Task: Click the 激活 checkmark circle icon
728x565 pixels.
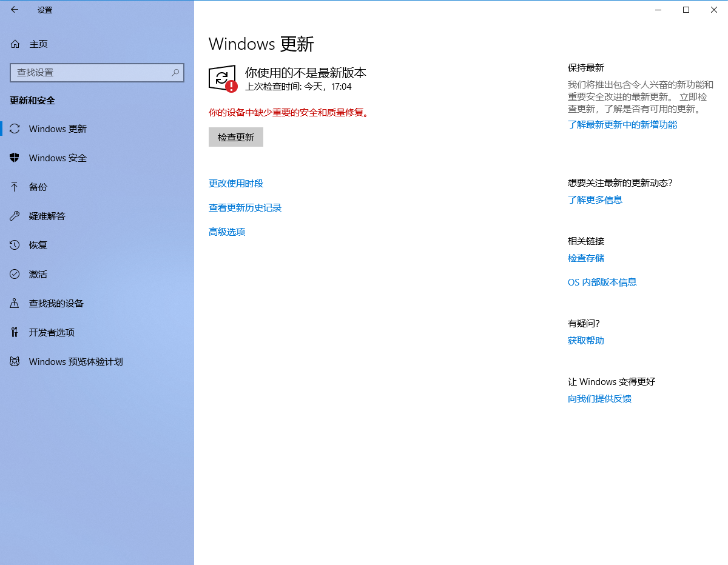Action: [15, 274]
